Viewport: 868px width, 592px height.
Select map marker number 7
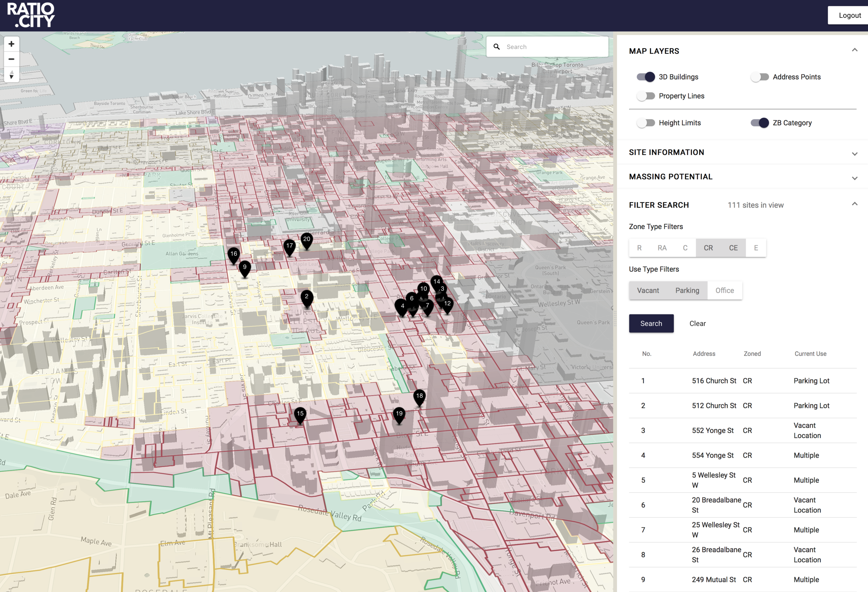click(427, 307)
